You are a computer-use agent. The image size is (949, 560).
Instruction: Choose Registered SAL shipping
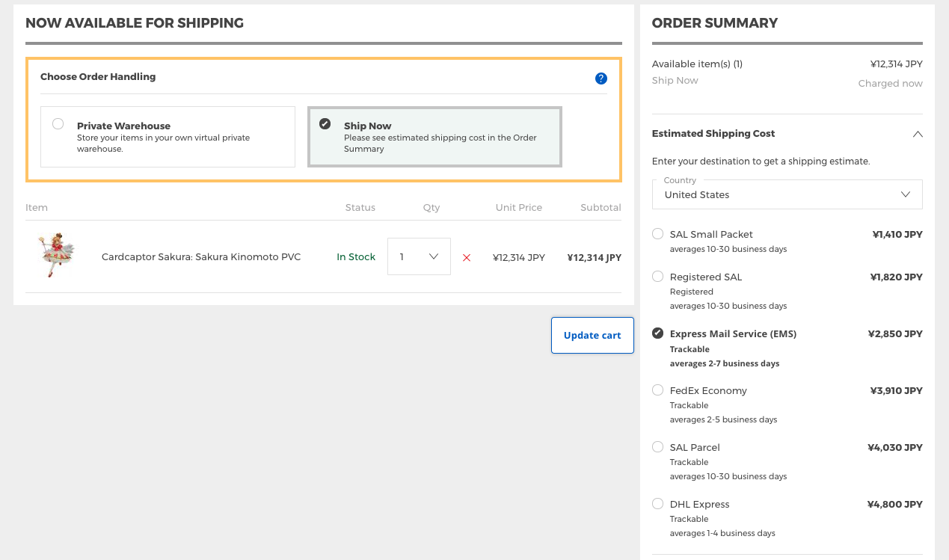[657, 277]
